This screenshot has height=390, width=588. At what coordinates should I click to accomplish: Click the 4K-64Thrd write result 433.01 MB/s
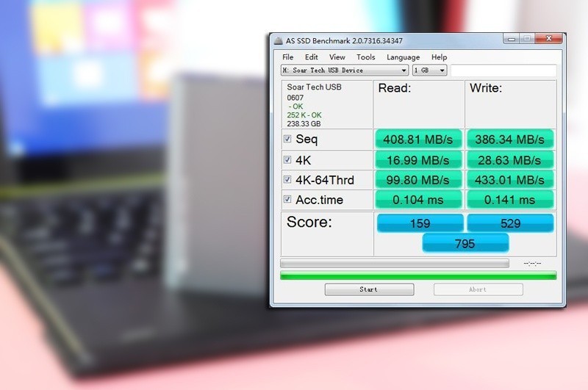coord(509,180)
